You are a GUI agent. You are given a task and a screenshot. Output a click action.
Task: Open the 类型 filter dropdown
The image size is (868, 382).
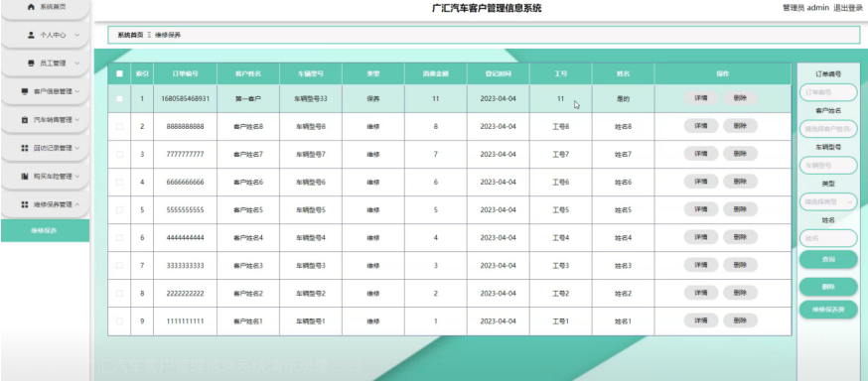click(x=828, y=201)
